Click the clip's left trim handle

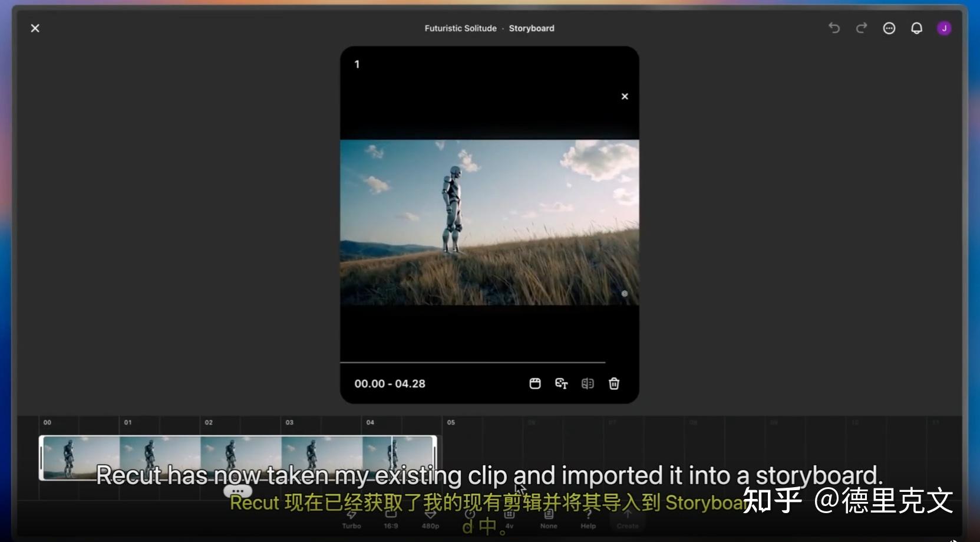(41, 458)
